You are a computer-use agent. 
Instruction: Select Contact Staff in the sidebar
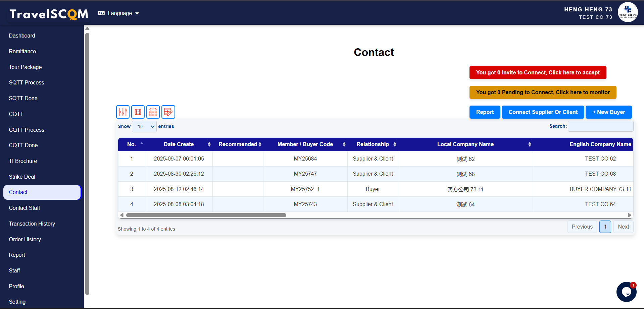point(24,208)
